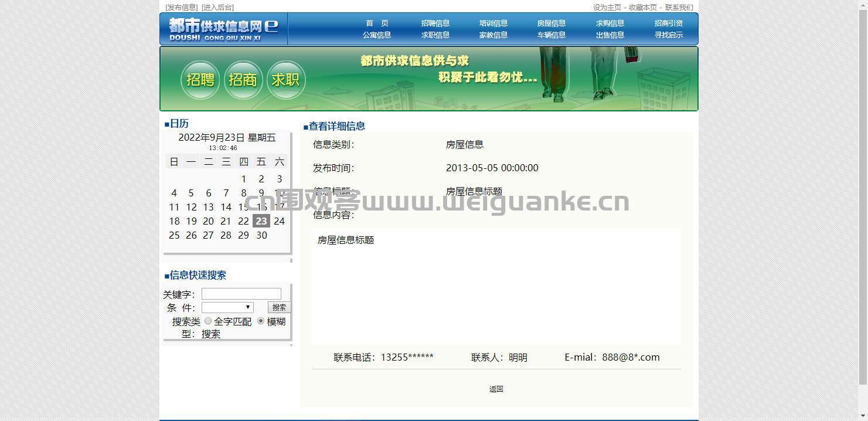Image resolution: width=868 pixels, height=421 pixels.
Task: Click day 28 in the calendar
Action: click(226, 235)
